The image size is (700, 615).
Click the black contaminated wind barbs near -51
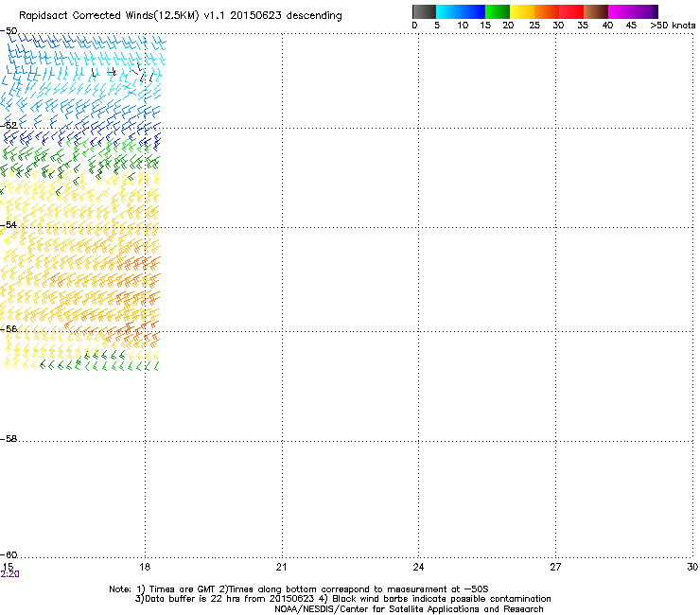pyautogui.click(x=123, y=73)
